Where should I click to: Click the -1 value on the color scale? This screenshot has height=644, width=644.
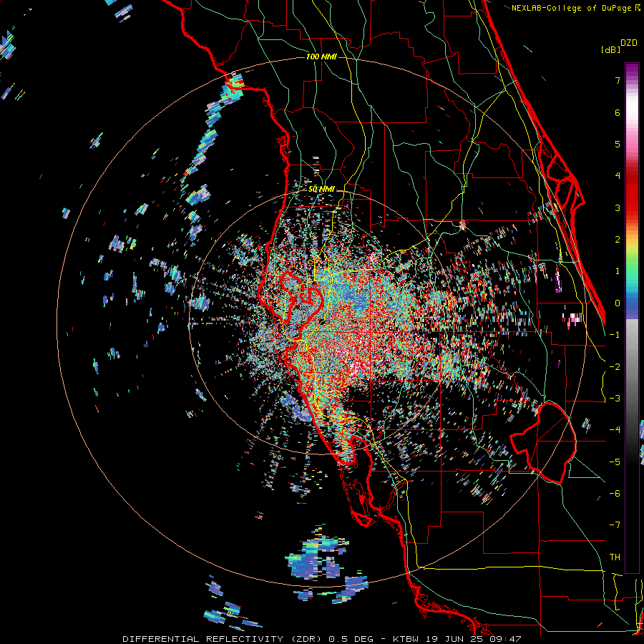(615, 335)
